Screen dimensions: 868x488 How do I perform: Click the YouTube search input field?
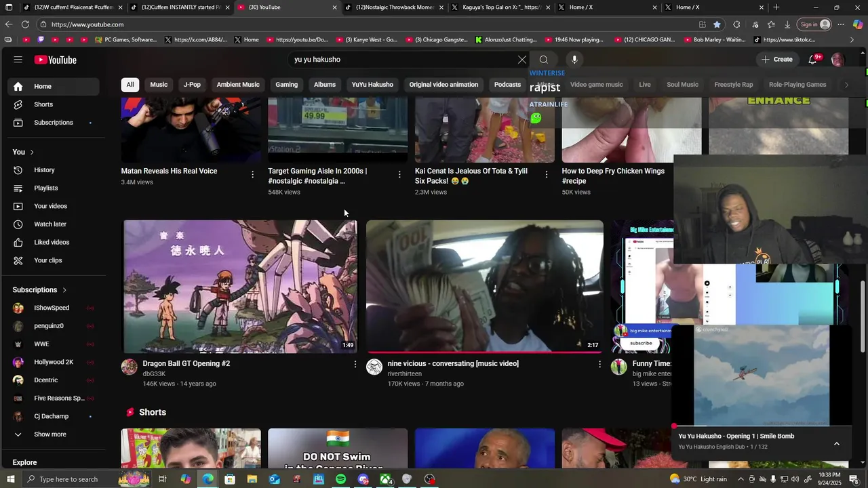[x=403, y=60]
